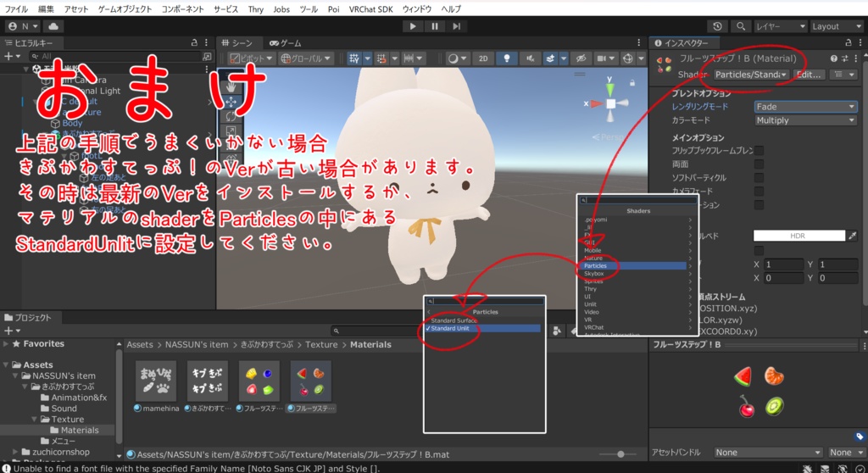The width and height of the screenshot is (868, 473).
Task: Open the Scene view three-dot menu
Action: tap(639, 42)
